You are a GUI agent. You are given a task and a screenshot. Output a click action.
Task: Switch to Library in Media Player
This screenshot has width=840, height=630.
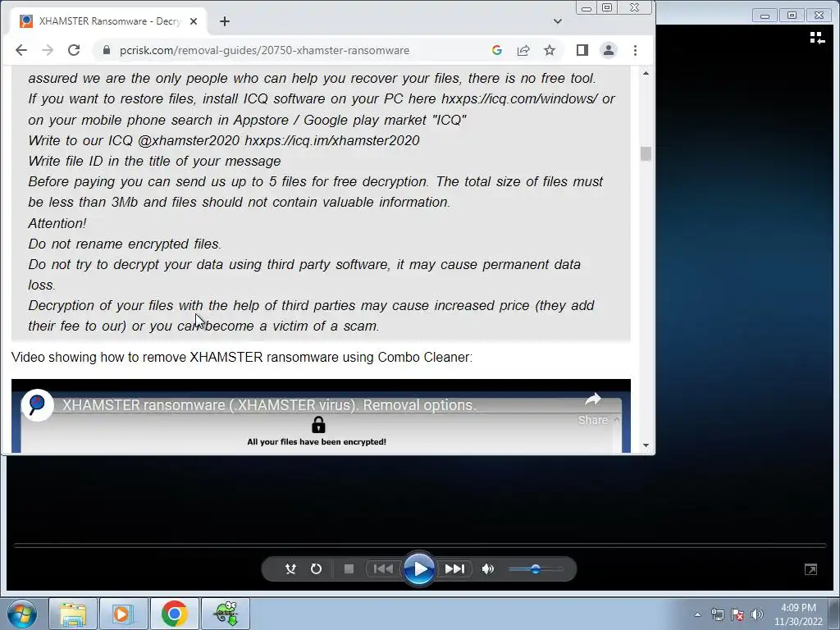coord(817,38)
